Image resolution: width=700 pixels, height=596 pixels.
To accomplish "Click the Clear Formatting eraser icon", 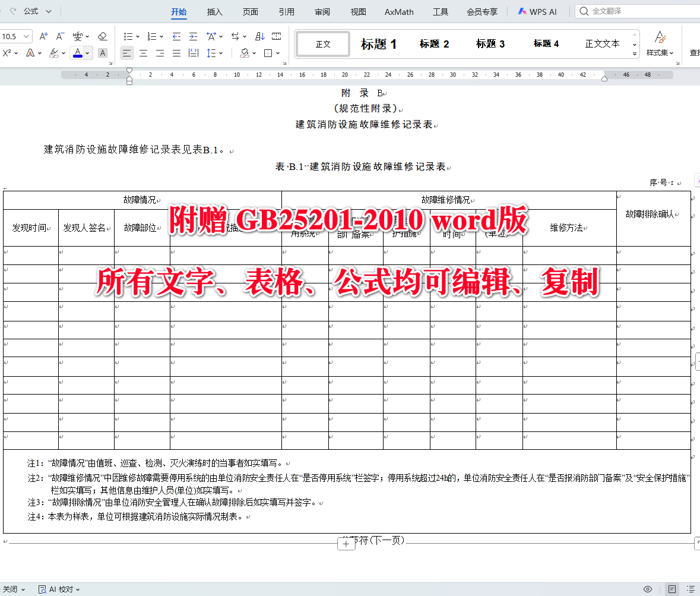I will pyautogui.click(x=102, y=36).
